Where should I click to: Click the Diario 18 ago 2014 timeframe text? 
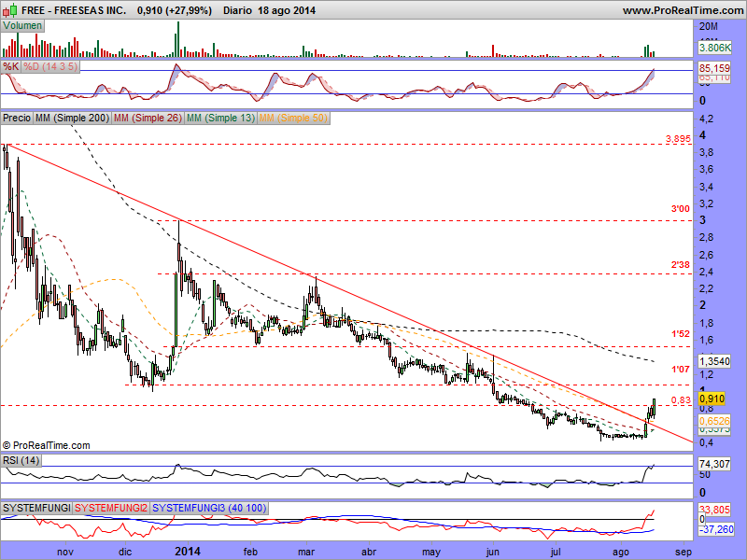coord(269,10)
